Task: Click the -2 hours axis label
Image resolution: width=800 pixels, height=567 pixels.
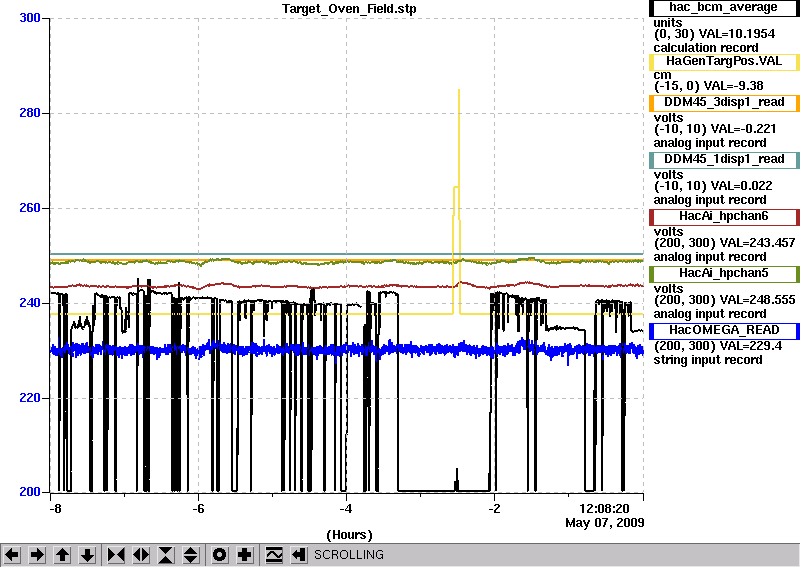Action: click(x=494, y=509)
